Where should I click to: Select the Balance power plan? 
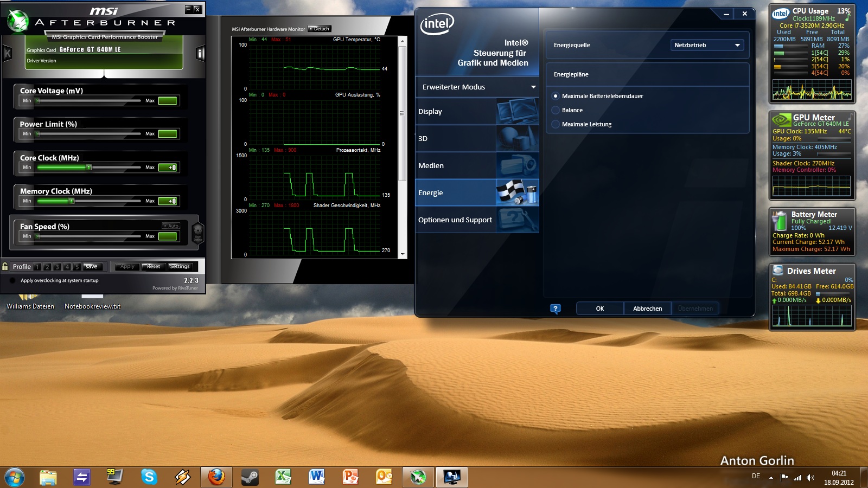[x=556, y=110]
